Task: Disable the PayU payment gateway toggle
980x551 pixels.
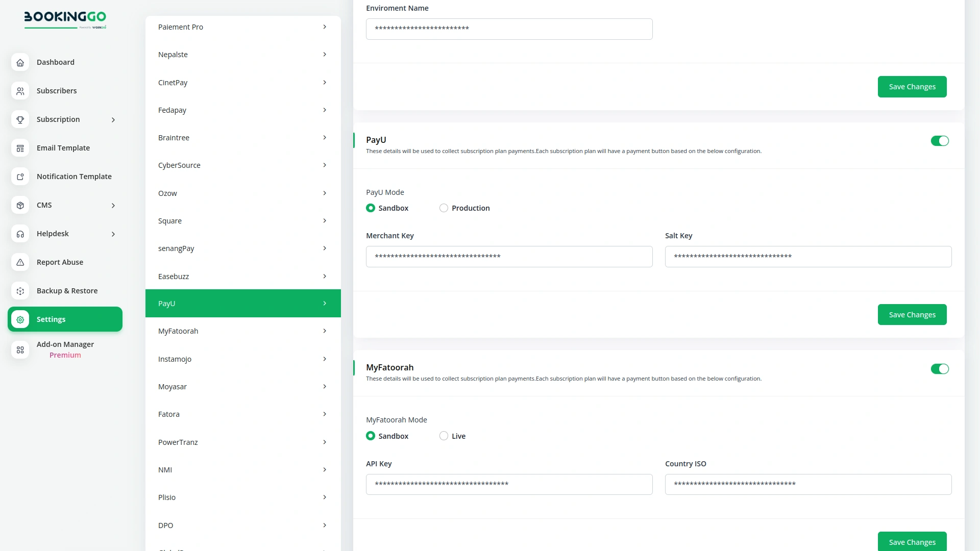Action: click(x=940, y=141)
